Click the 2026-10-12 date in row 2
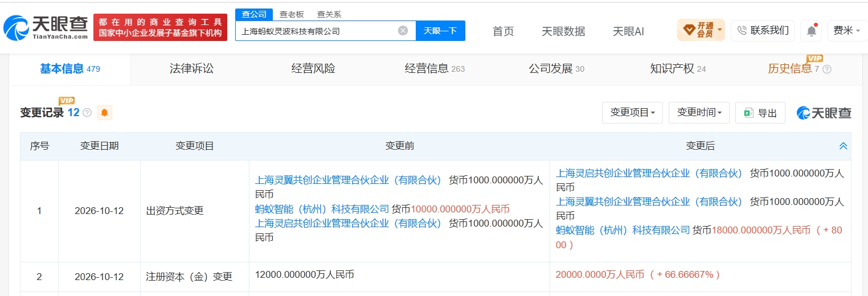The width and height of the screenshot is (868, 296). [99, 277]
